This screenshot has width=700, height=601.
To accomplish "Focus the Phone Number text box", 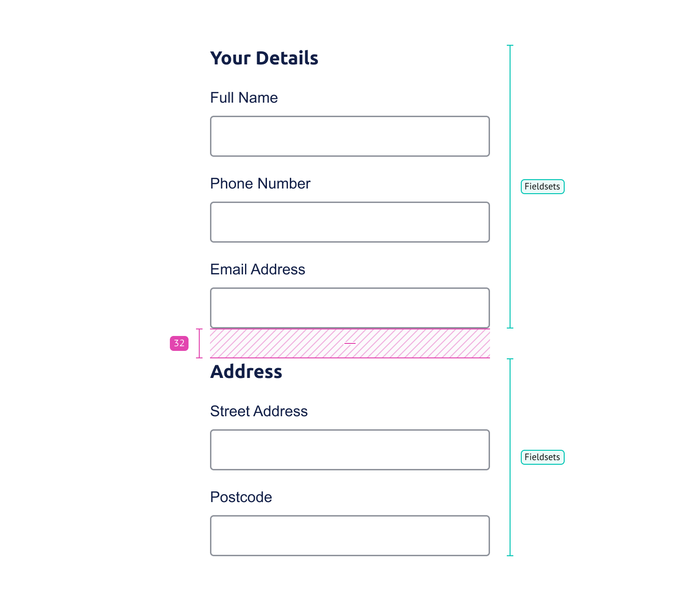I will tap(350, 222).
